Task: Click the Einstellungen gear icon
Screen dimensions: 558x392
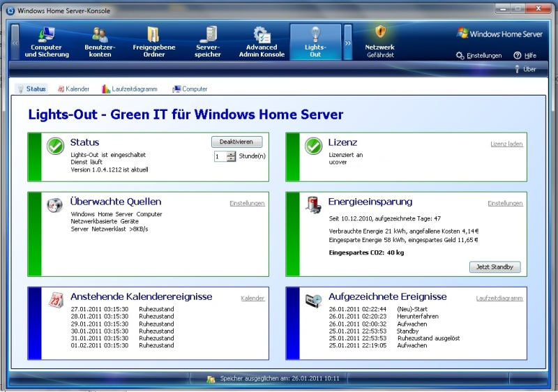Action: pyautogui.click(x=460, y=56)
